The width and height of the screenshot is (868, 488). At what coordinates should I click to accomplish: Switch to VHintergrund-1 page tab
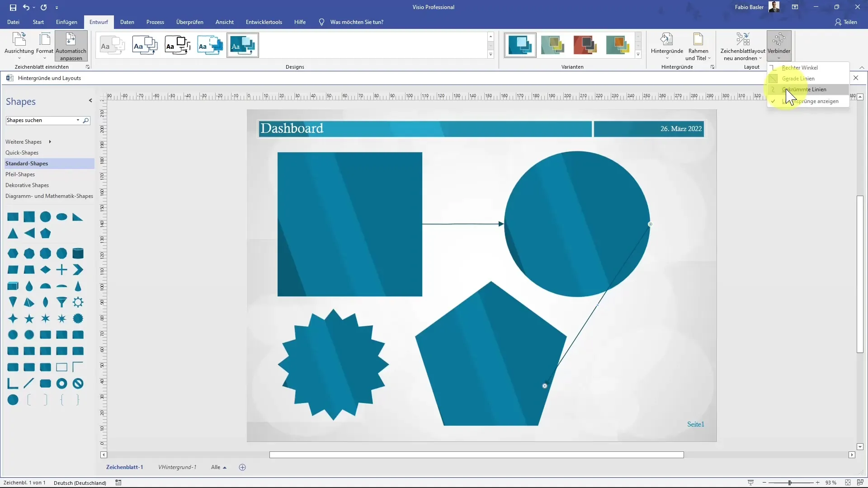pos(177,467)
